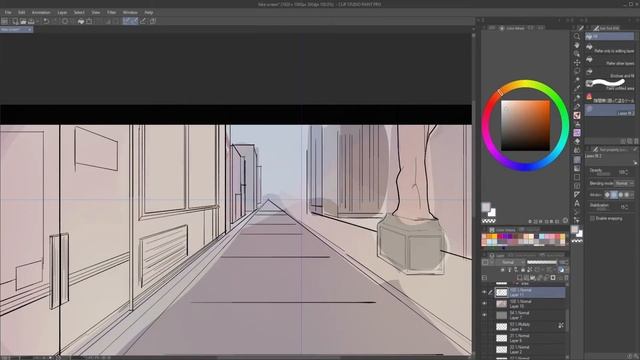Select the Move hand tool
This screenshot has height=360, width=640.
(577, 45)
